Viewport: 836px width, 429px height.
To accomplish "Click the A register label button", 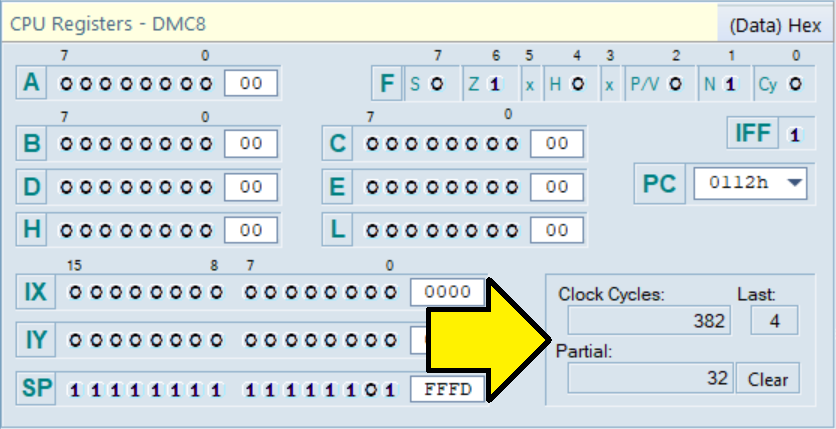I will pos(31,83).
